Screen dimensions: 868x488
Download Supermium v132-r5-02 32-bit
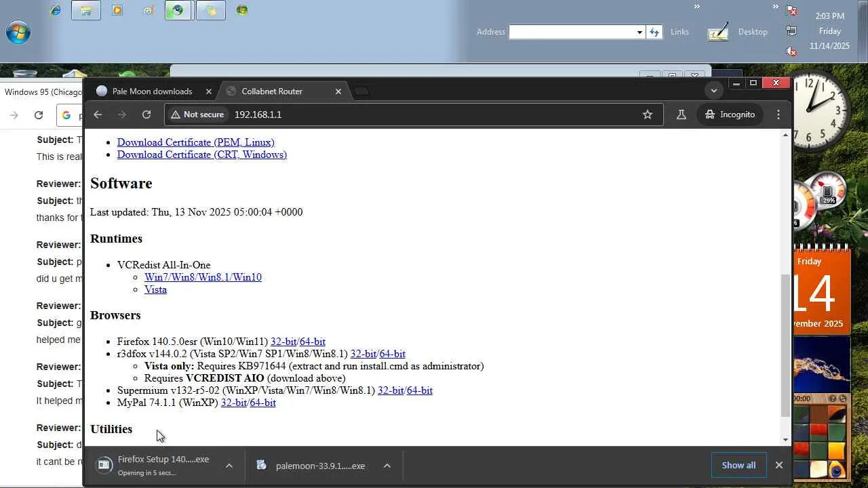coord(391,390)
